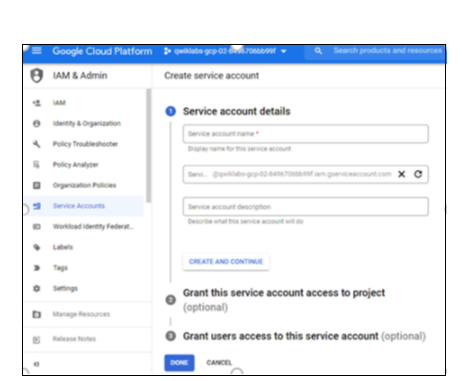Viewport: 462px width, 381px height.
Task: Click the CANCEL button
Action: [x=219, y=363]
